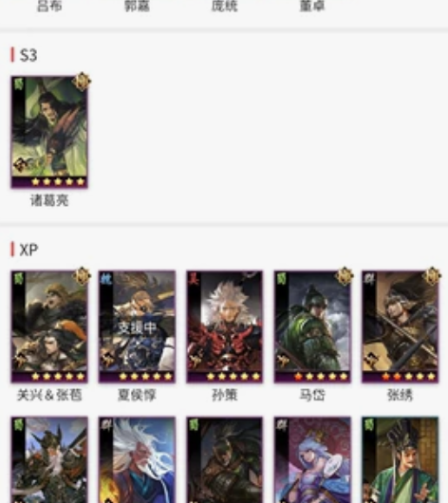Click the gold badge on 诸葛亮 card
The image size is (448, 503).
pyautogui.click(x=82, y=82)
